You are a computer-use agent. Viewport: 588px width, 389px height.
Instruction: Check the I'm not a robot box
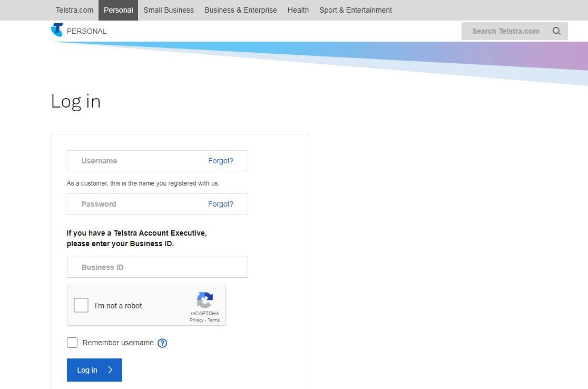point(81,305)
